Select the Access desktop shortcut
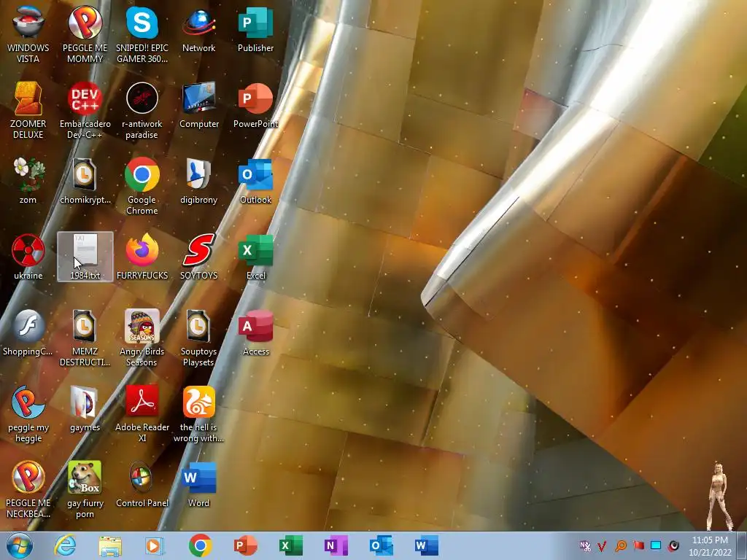The width and height of the screenshot is (747, 560). pyautogui.click(x=256, y=332)
